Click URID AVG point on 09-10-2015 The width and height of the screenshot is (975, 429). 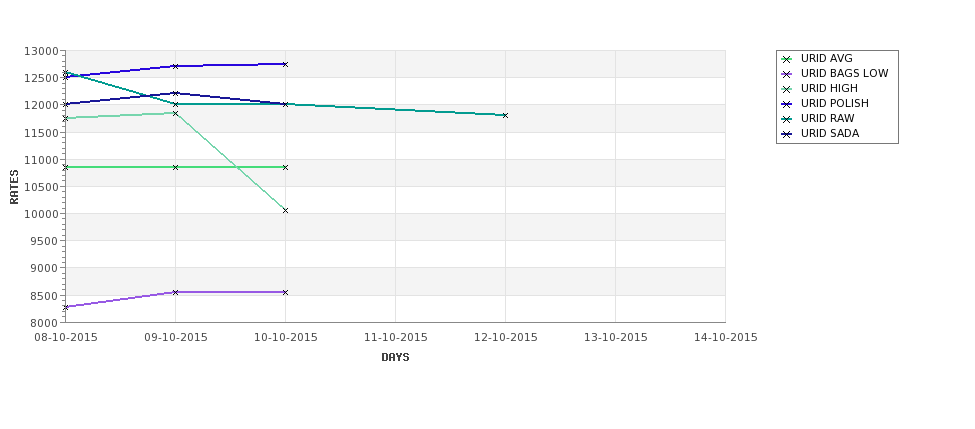click(x=175, y=167)
